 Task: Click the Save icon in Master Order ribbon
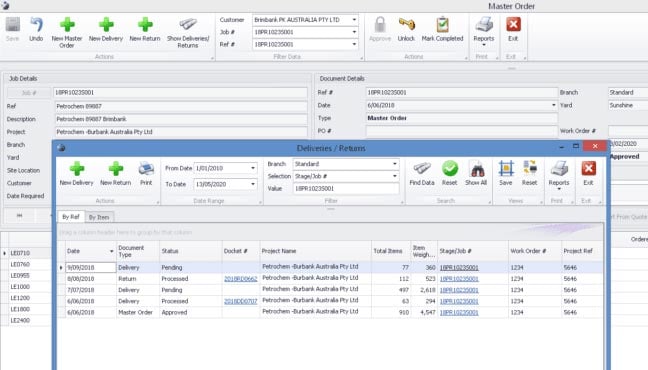tap(12, 25)
